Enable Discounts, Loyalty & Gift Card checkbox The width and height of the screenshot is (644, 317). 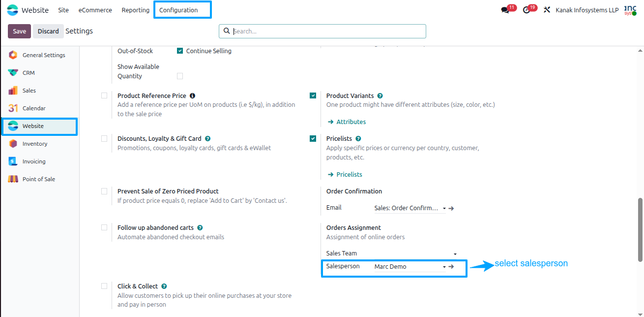(104, 138)
